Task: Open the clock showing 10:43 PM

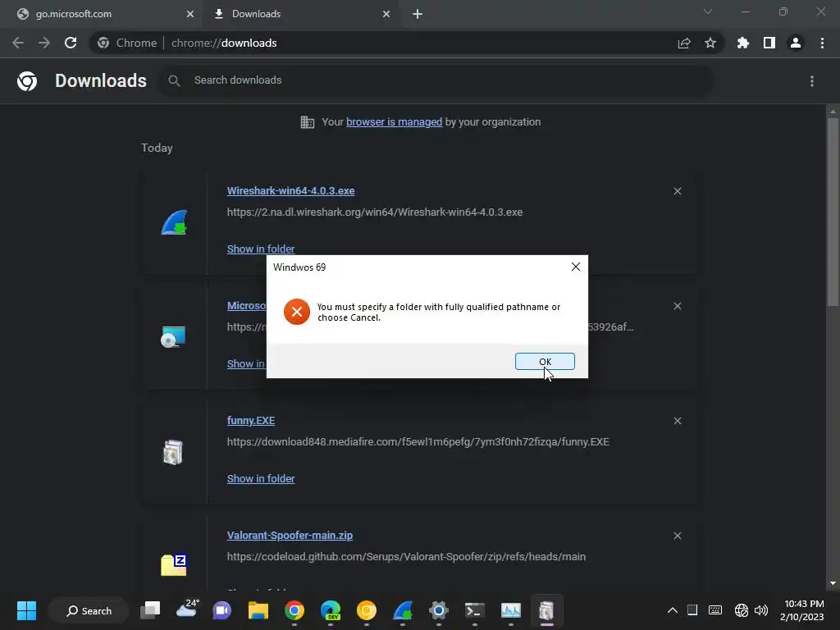Action: point(802,610)
